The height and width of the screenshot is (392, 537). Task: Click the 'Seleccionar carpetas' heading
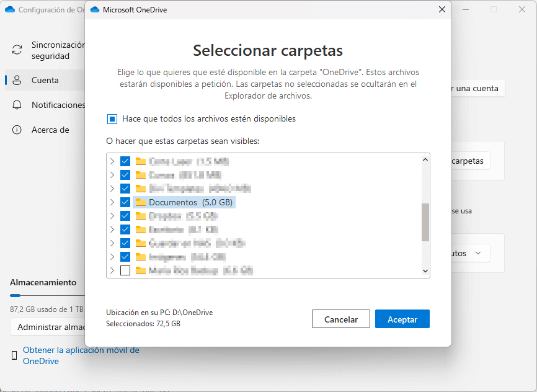[268, 51]
